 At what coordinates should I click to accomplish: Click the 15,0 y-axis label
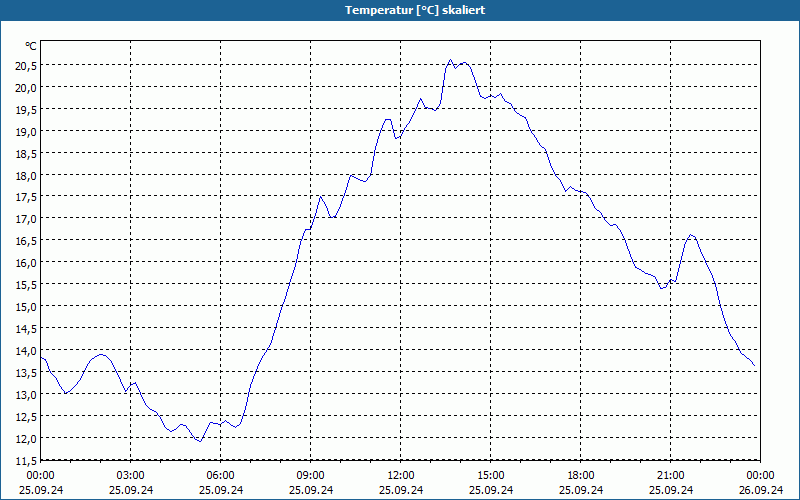point(27,307)
